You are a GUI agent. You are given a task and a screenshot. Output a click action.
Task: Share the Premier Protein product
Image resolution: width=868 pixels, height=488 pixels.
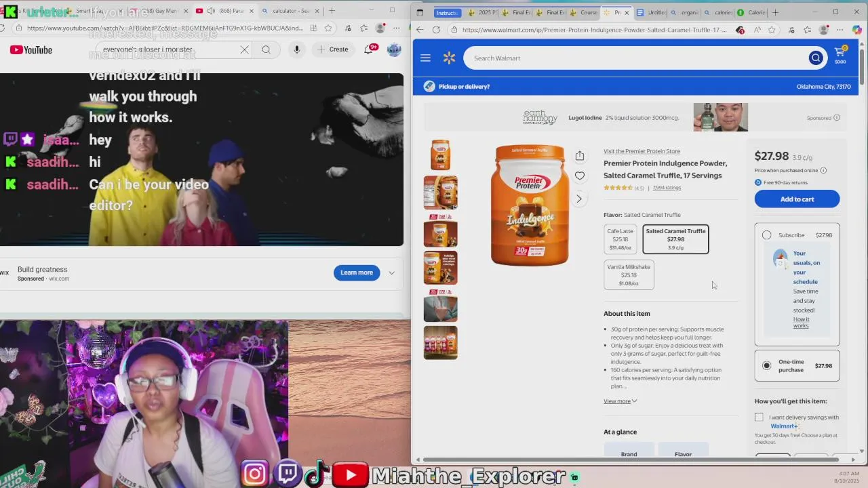tap(580, 157)
